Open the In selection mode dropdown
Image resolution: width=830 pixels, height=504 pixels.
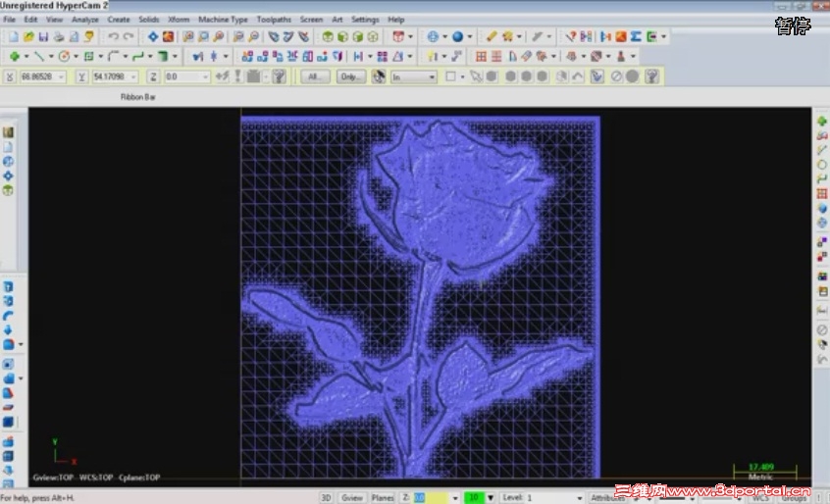[x=432, y=77]
